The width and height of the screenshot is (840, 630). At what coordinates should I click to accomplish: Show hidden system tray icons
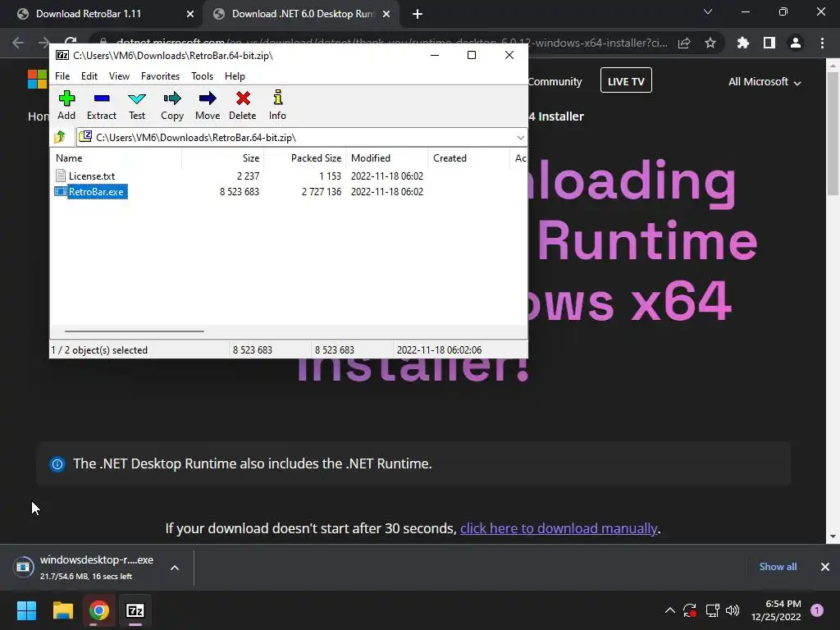[x=669, y=610]
